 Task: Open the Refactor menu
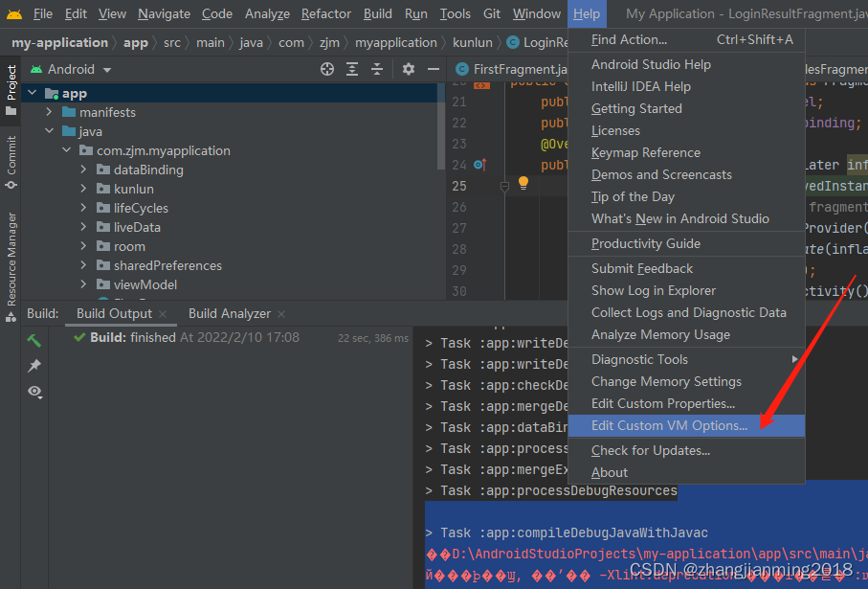tap(326, 13)
